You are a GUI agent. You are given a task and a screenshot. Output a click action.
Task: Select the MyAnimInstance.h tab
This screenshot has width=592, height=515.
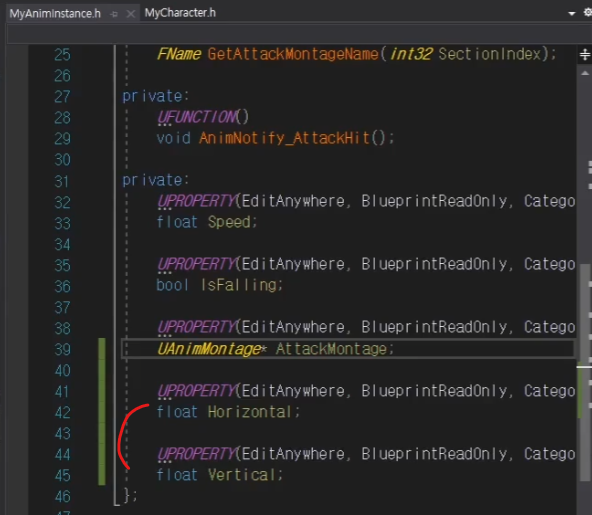pos(55,14)
